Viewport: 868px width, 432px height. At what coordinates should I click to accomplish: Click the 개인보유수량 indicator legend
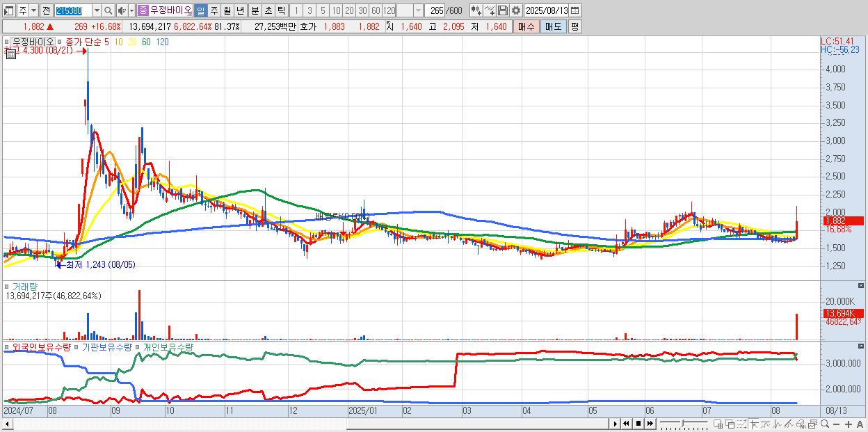tap(168, 346)
